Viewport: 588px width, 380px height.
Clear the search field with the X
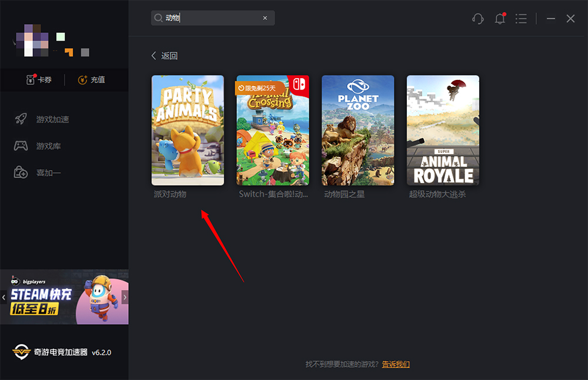coord(265,18)
